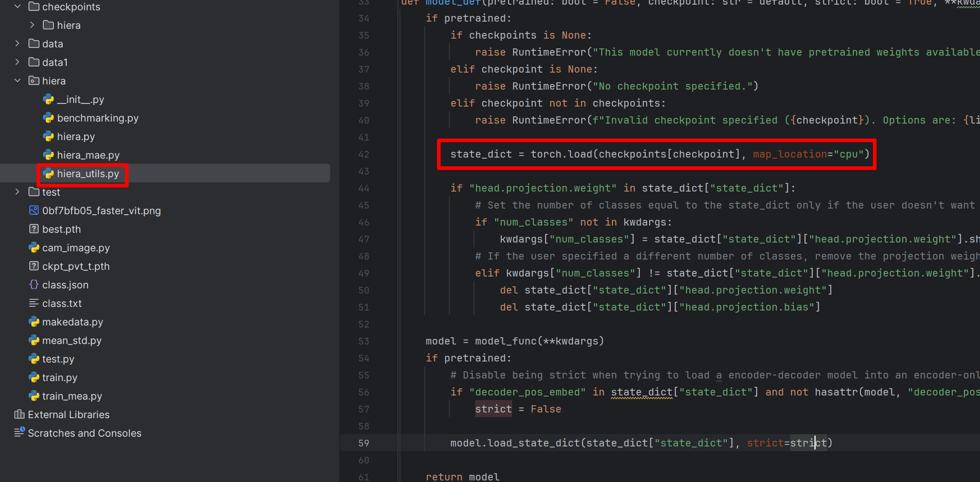Open test.py file
This screenshot has height=482, width=980.
tap(58, 359)
